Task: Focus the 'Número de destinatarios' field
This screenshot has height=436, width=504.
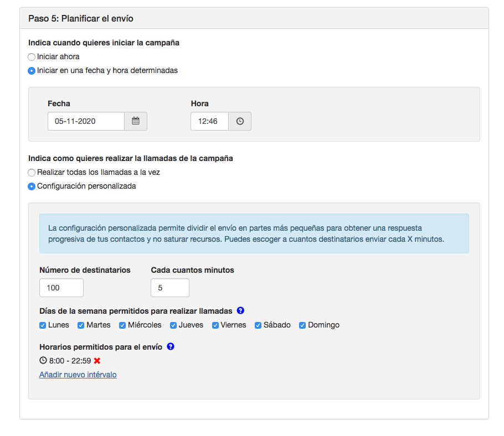Action: (61, 288)
